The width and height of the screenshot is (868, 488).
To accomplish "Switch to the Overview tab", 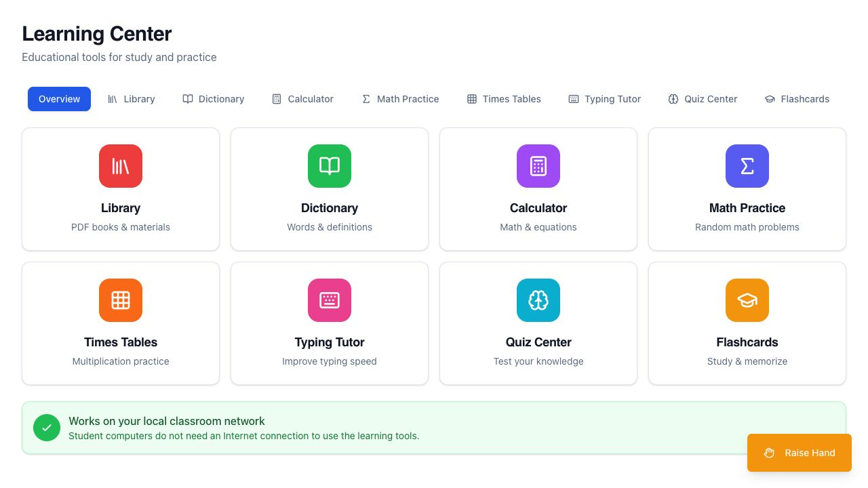I will point(59,99).
